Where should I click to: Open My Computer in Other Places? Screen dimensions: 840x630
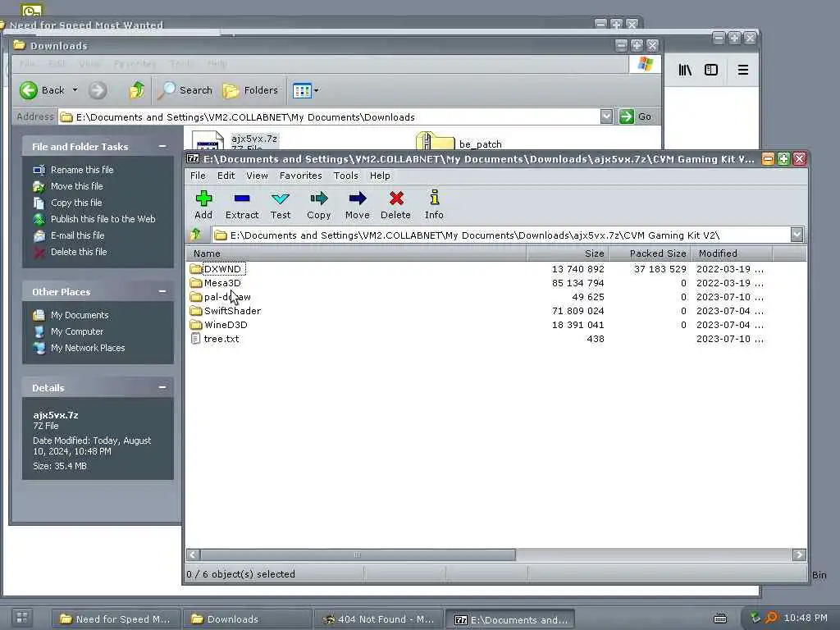pos(76,331)
